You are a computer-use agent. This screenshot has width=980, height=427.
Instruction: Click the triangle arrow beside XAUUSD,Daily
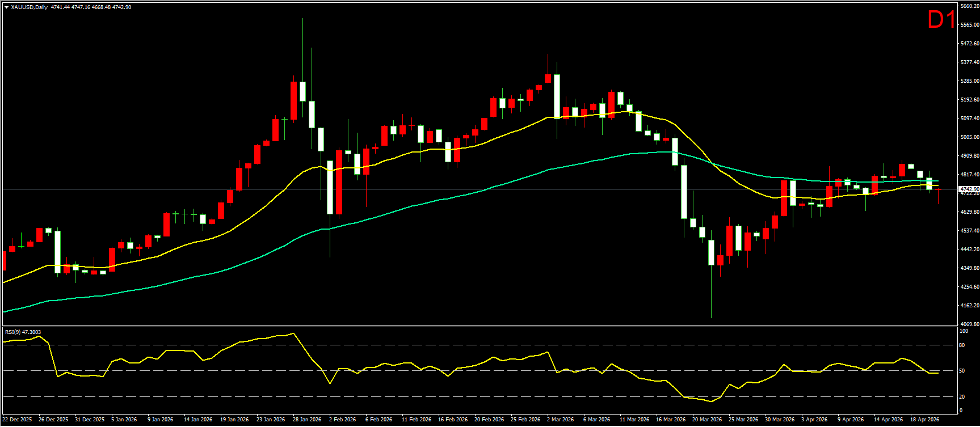[6, 7]
